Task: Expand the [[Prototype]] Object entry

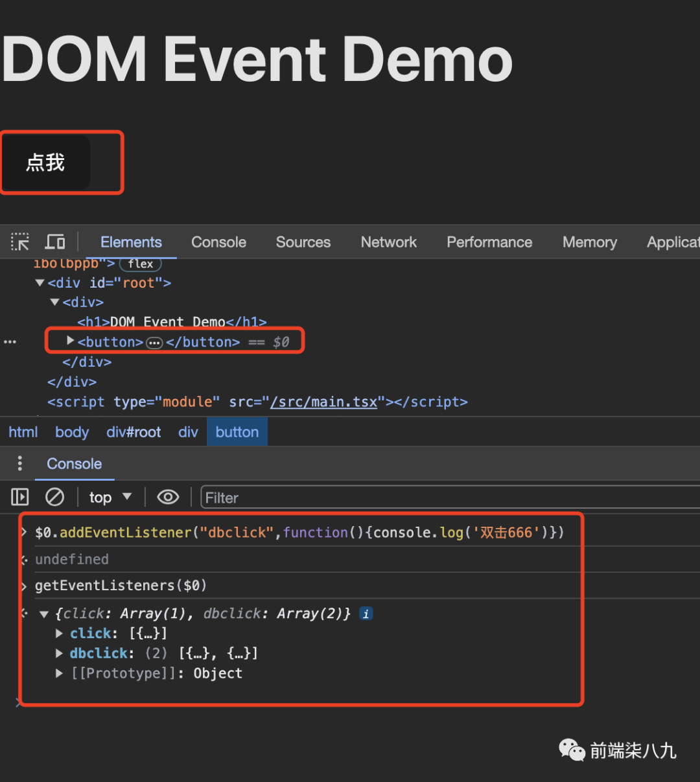Action: pos(59,673)
